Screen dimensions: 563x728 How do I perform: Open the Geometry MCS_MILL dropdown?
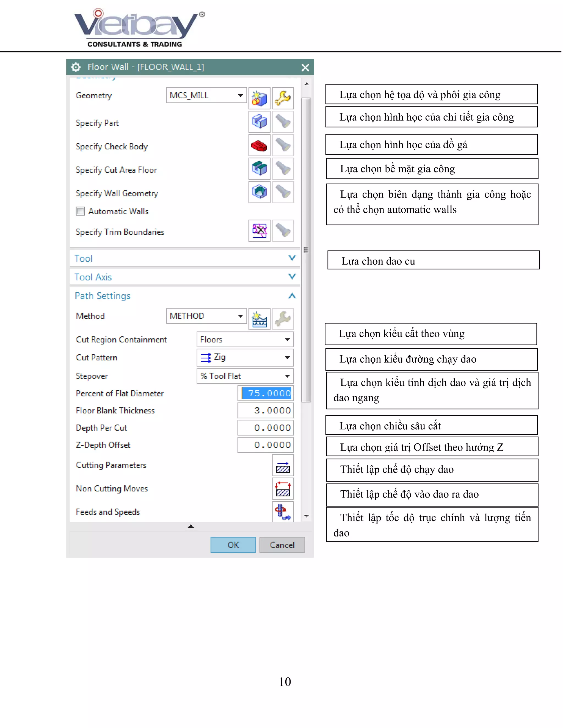tap(206, 95)
